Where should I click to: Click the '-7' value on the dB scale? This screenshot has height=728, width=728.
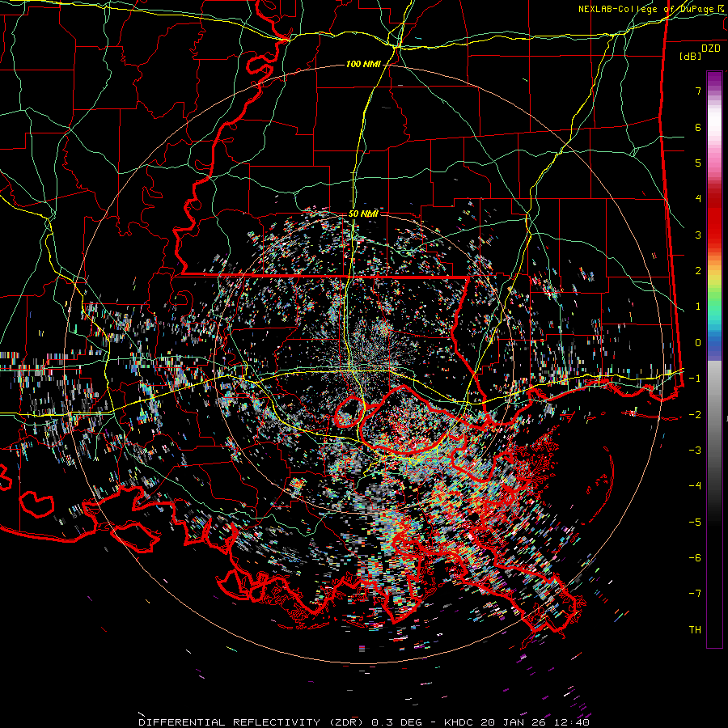pos(695,594)
